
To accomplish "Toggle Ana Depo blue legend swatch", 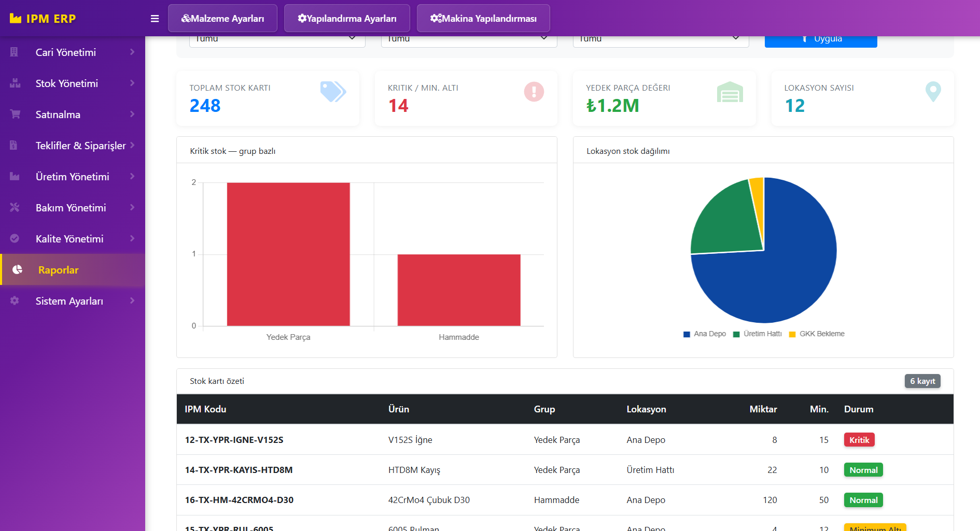I will [x=687, y=334].
